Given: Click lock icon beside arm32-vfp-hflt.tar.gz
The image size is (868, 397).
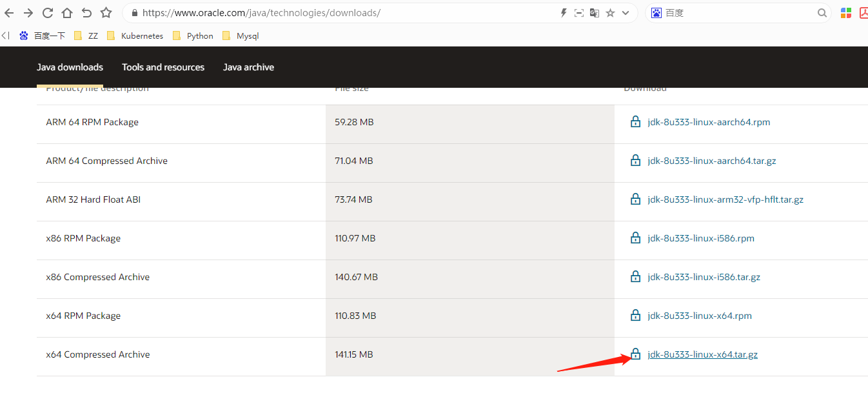Looking at the screenshot, I should (x=636, y=199).
